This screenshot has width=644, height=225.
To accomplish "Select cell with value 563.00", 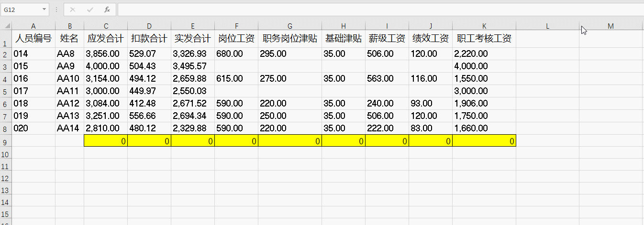I will 387,79.
